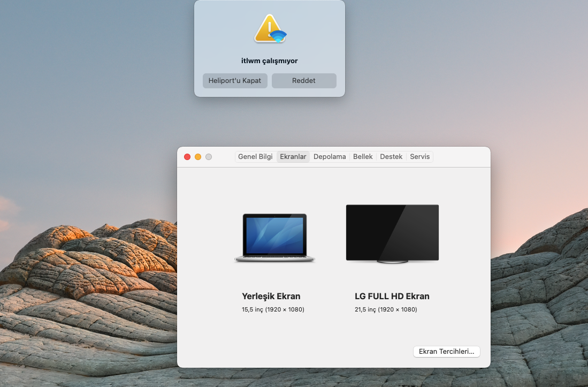Open the Servis tab
588x387 pixels.
419,157
